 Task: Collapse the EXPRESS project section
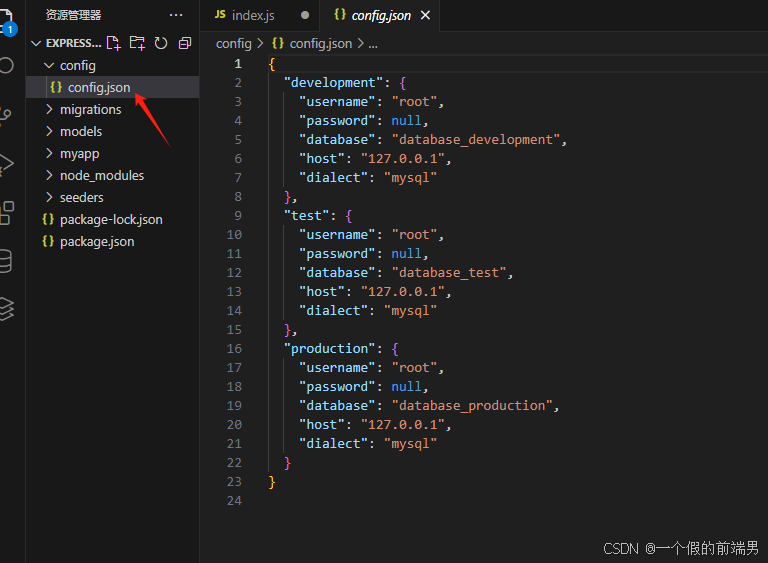pos(36,43)
